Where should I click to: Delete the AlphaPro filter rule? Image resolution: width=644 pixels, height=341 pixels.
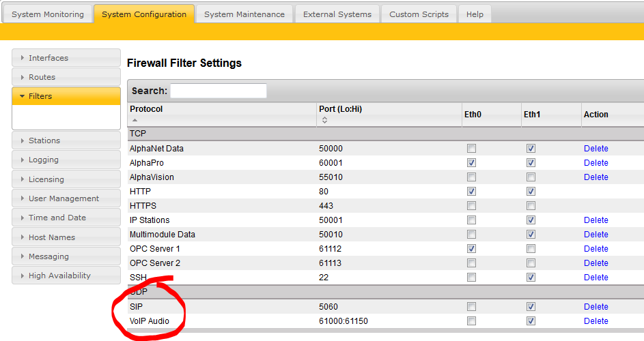pos(596,163)
